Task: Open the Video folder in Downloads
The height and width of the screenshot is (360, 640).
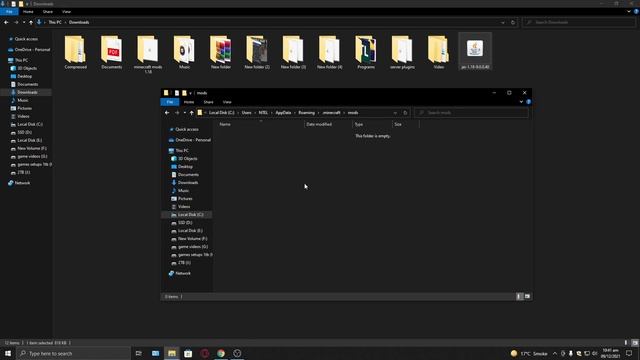Action: point(438,52)
